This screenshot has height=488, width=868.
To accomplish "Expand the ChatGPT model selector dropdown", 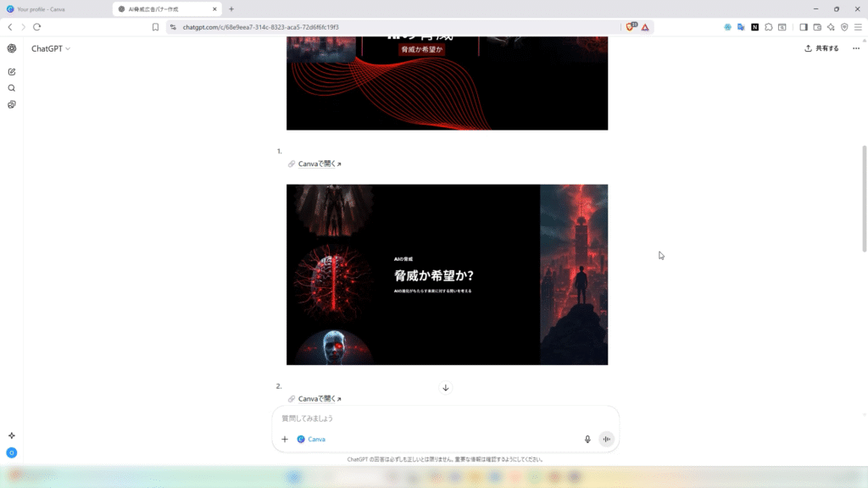I will point(51,48).
